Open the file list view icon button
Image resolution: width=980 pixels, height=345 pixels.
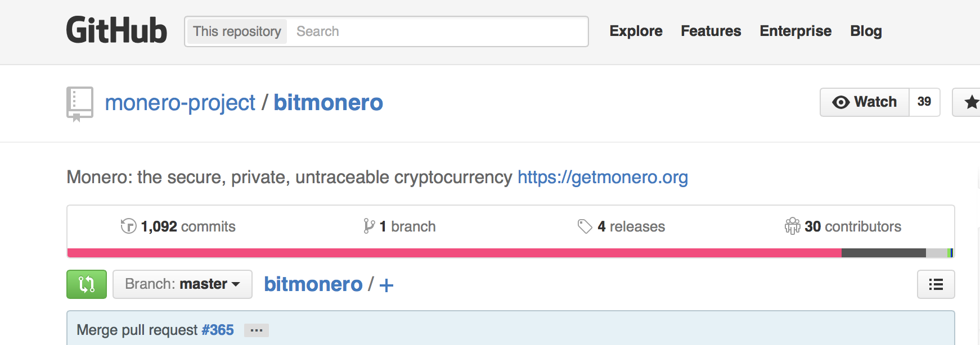click(x=936, y=284)
